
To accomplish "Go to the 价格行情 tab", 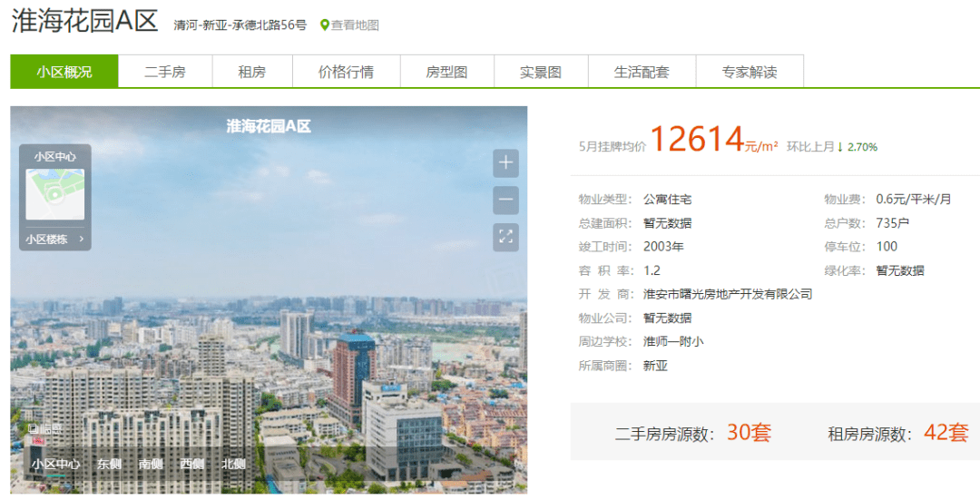I will [347, 72].
